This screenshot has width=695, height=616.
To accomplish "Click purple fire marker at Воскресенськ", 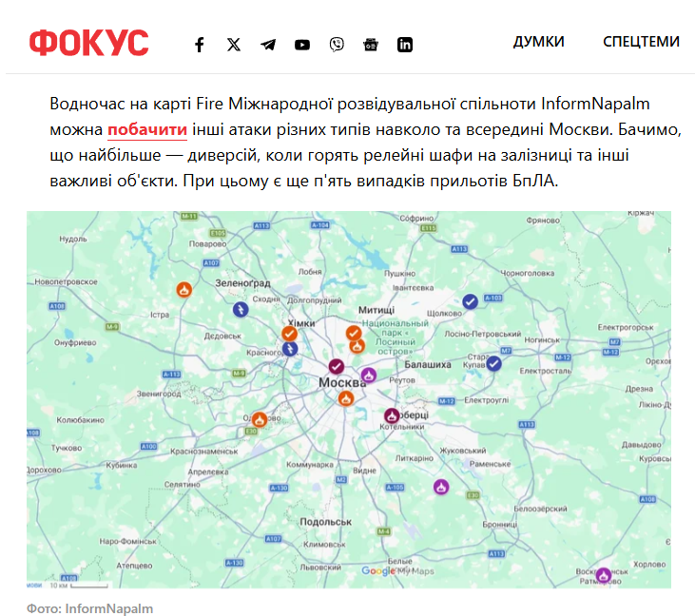I will [x=603, y=575].
